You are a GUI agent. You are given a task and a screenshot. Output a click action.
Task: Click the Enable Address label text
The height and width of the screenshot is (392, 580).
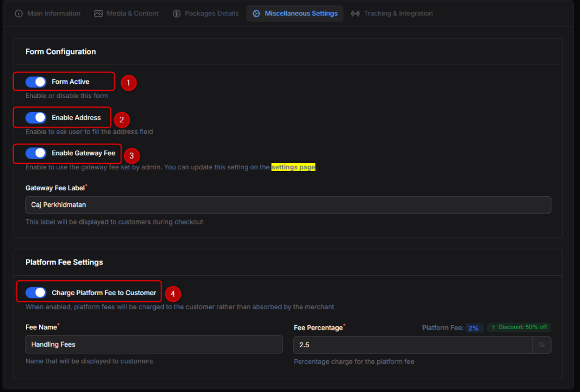(x=76, y=118)
